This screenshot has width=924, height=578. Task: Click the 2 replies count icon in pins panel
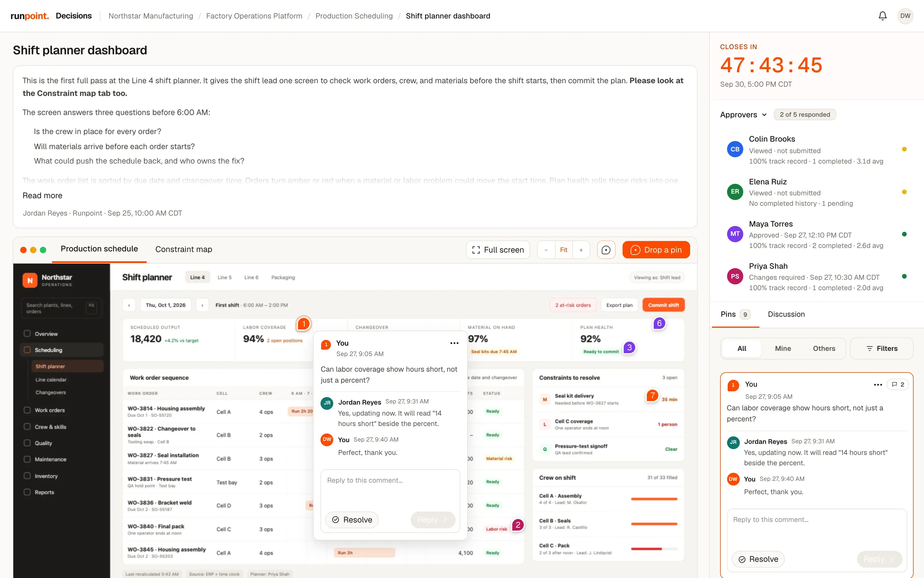click(898, 385)
